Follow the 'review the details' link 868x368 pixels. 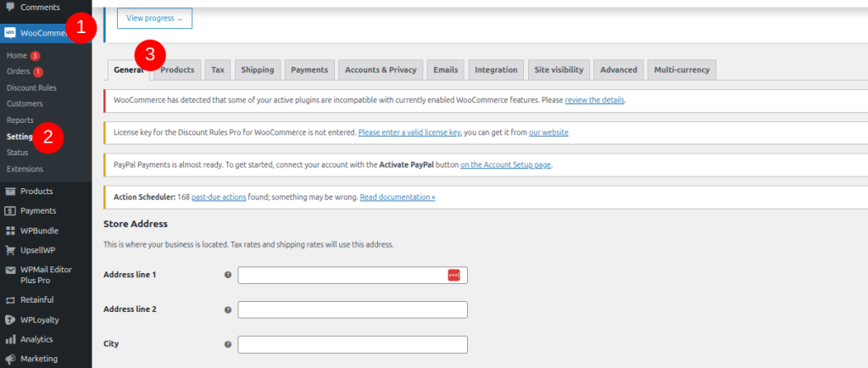[594, 100]
